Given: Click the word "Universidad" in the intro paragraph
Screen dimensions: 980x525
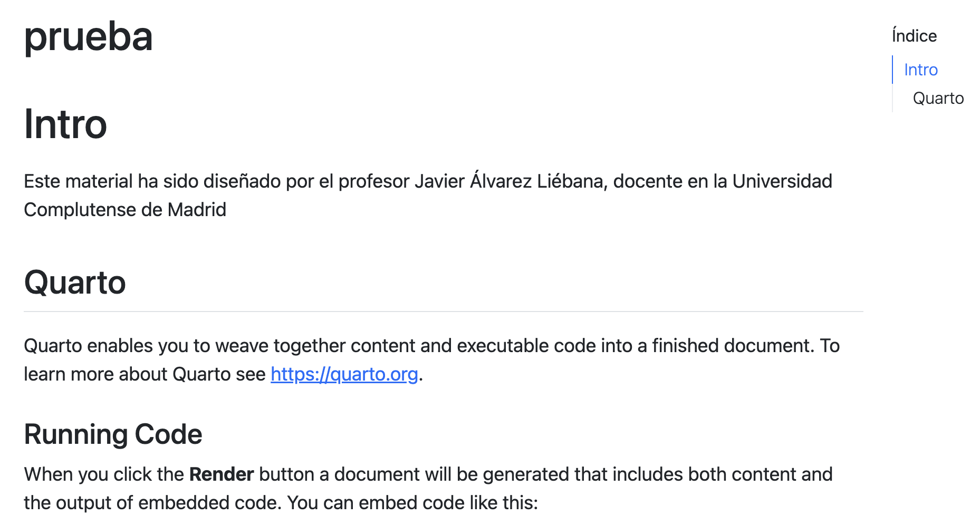Looking at the screenshot, I should [782, 181].
